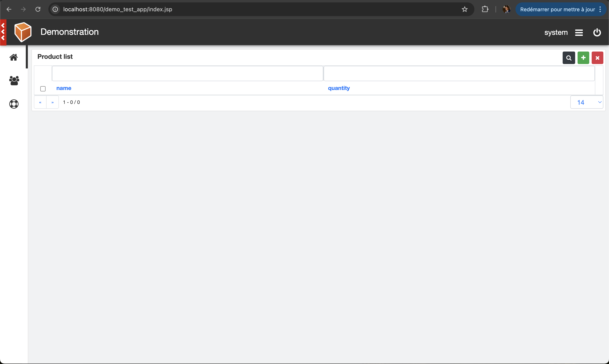Toggle the select-all checkbox in header
609x364 pixels.
43,89
